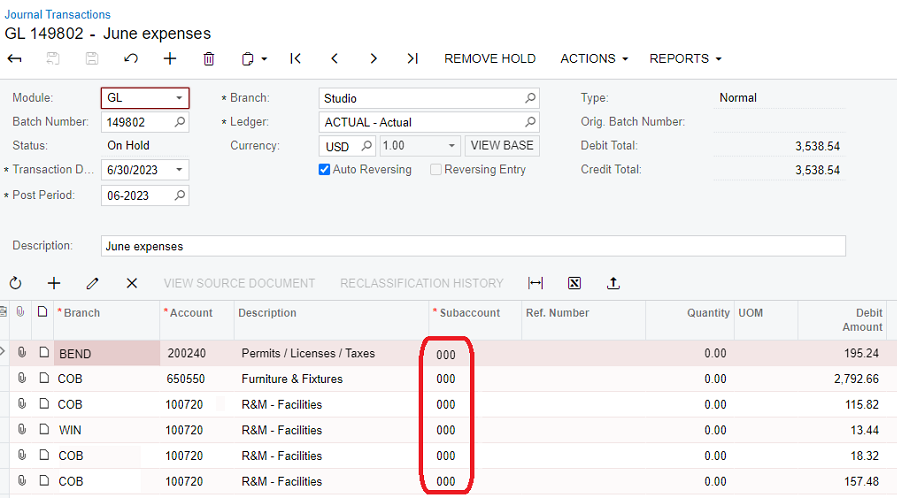
Task: Jump to last record icon
Action: point(412,59)
